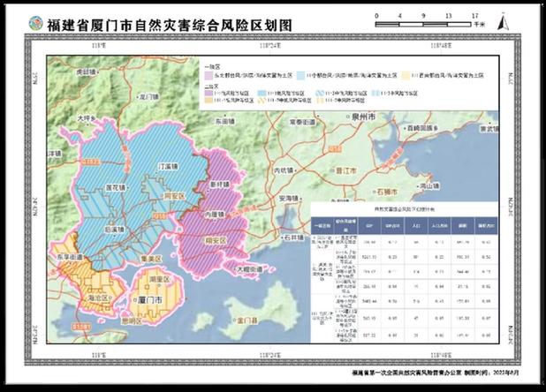Click the map title 福建省厦门市自然灾害综合风险区划图
This screenshot has width=546, height=392.
168,23
